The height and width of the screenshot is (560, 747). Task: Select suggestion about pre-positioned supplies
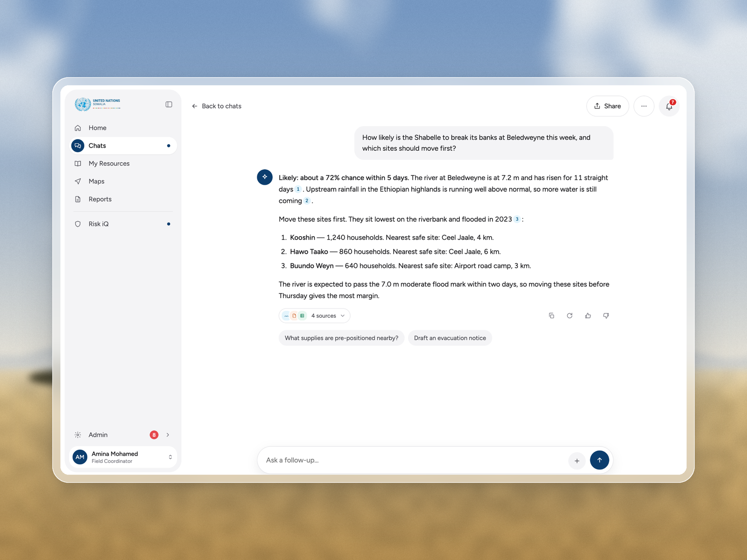pyautogui.click(x=342, y=338)
